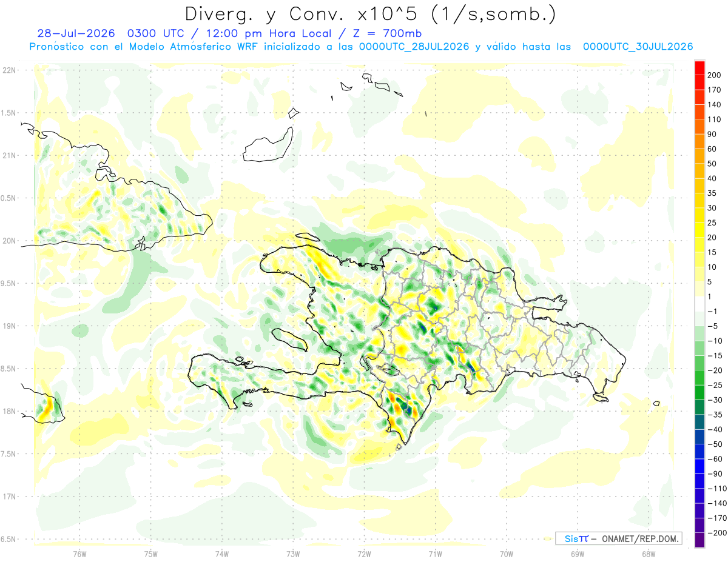The height and width of the screenshot is (562, 728).
Task: Click the -40 colorbar label
Action: click(716, 429)
